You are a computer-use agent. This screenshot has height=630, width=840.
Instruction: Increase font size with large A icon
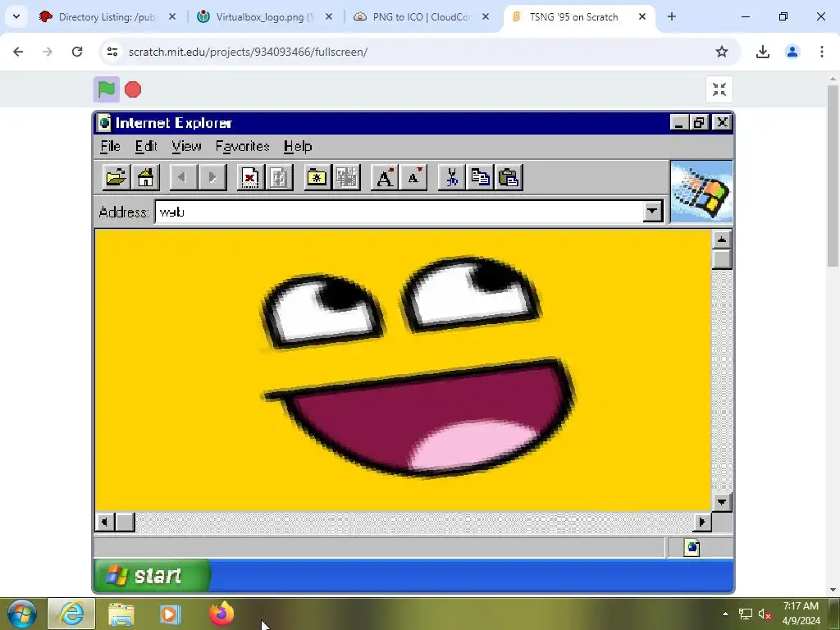(x=385, y=177)
